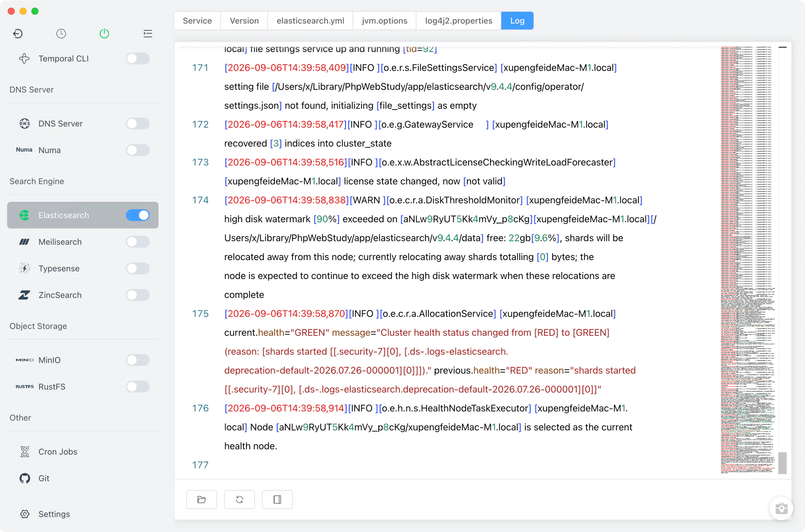The width and height of the screenshot is (805, 532).
Task: Click the Meilisearch logo icon
Action: 24,242
